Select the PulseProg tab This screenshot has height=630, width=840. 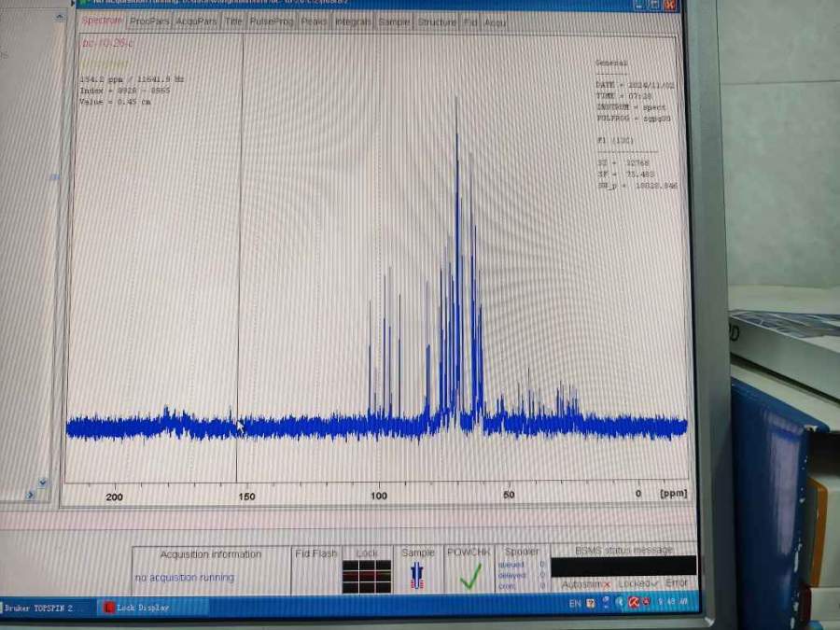(272, 21)
